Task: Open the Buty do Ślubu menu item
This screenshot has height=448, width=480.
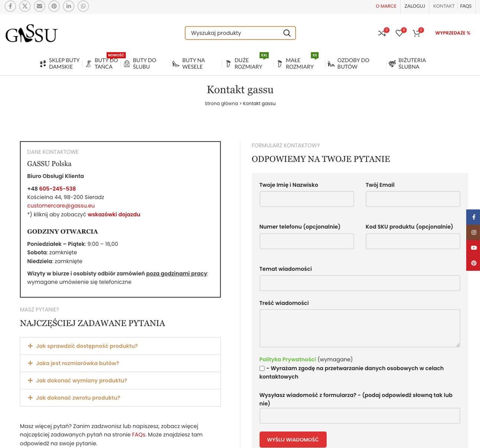Action: tap(144, 64)
